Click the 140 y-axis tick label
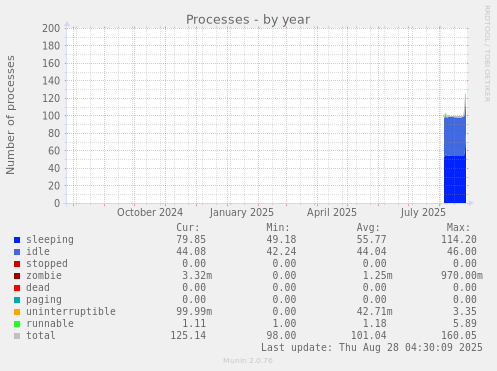Viewport: 497px width, 371px height. pos(51,81)
